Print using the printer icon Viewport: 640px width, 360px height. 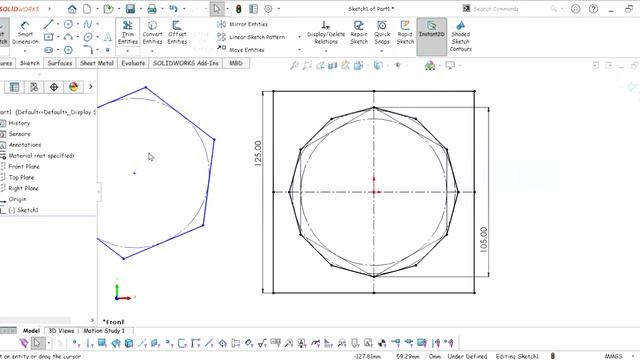[152, 9]
